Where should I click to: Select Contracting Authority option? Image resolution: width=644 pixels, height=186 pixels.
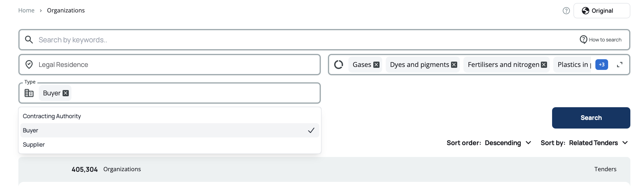[x=52, y=116]
